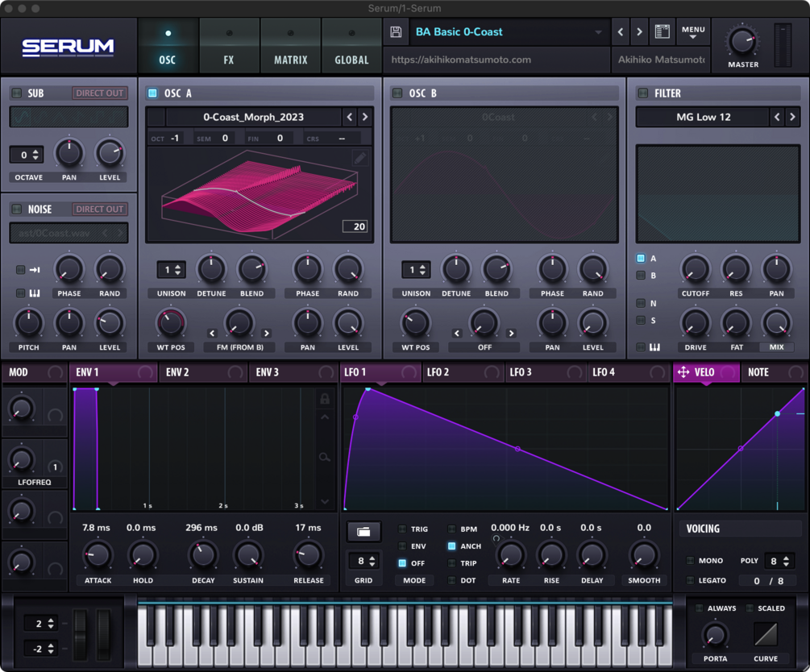Click the OSC A octave value
810x672 pixels.
(175, 138)
